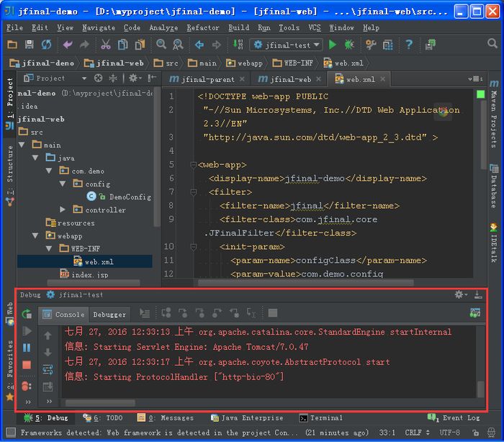Toggle the Maven Projects side panel
The height and width of the screenshot is (442, 504).
click(493, 115)
